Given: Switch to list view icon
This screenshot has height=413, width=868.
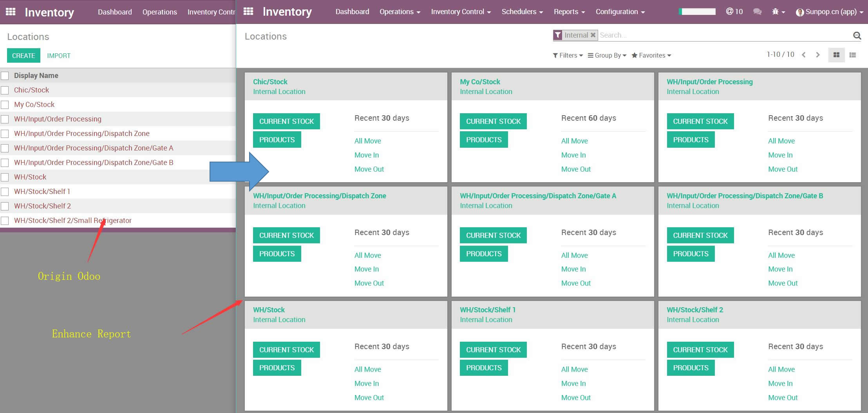Looking at the screenshot, I should [x=852, y=55].
